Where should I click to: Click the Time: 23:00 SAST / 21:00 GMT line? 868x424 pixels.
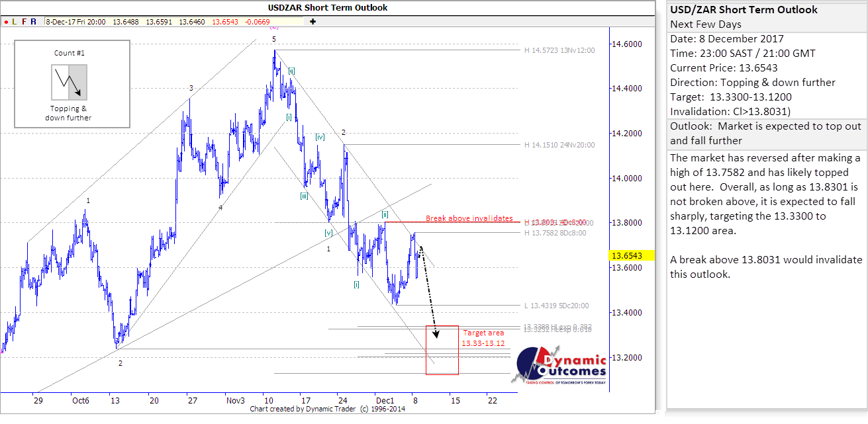(x=743, y=54)
